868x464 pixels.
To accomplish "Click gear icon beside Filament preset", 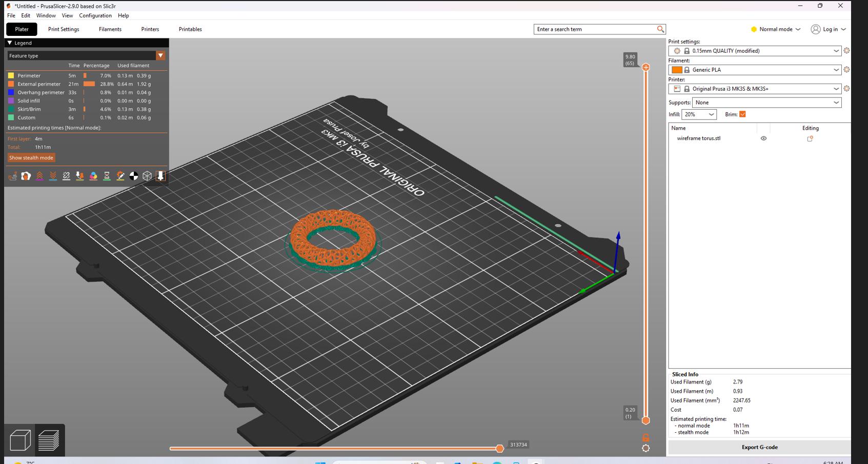I will [846, 70].
